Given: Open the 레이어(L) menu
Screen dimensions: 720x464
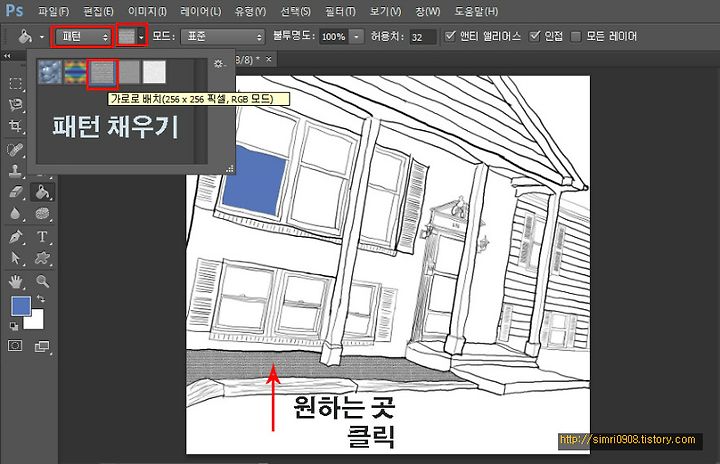Looking at the screenshot, I should tap(201, 11).
